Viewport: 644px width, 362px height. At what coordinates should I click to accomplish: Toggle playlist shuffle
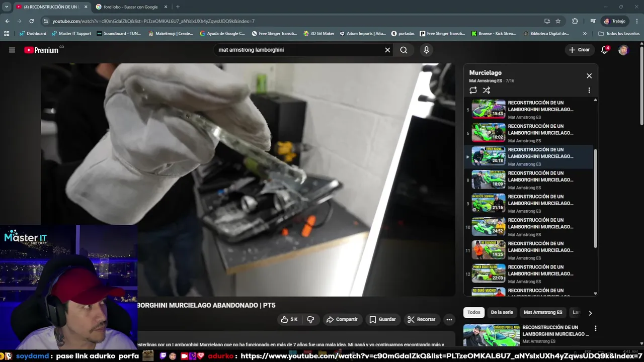coord(487,90)
